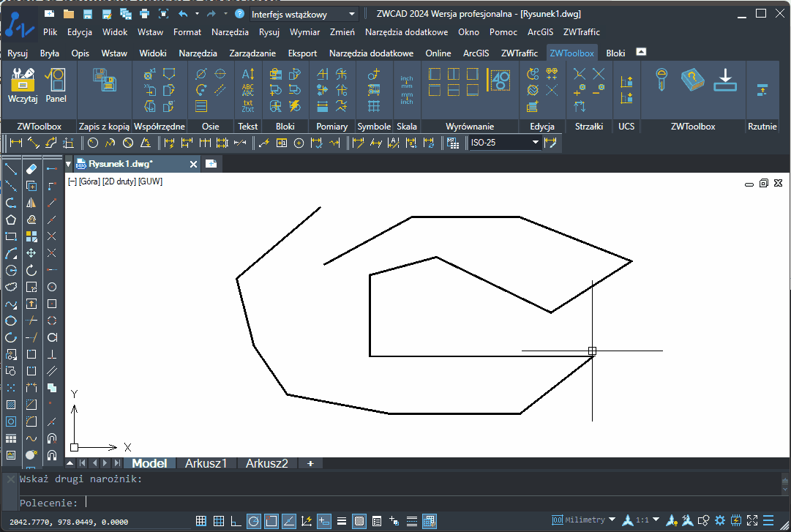Click the Undo arrow icon

tap(183, 14)
